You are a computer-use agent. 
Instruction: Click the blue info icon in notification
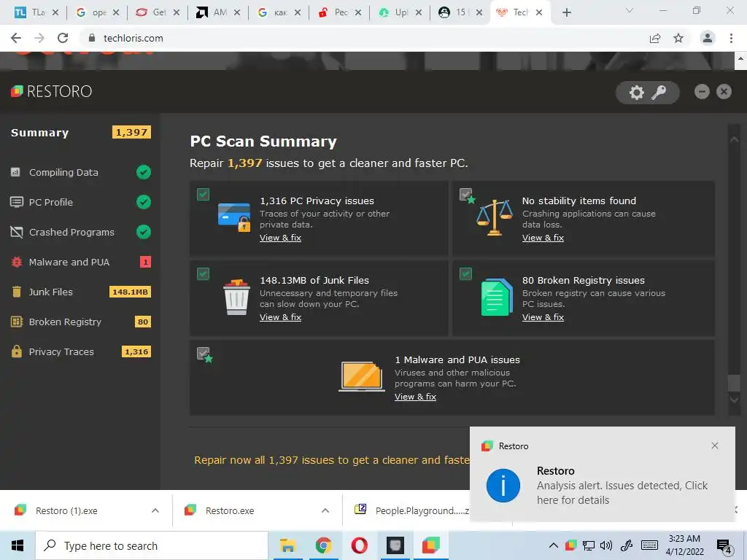tap(503, 486)
